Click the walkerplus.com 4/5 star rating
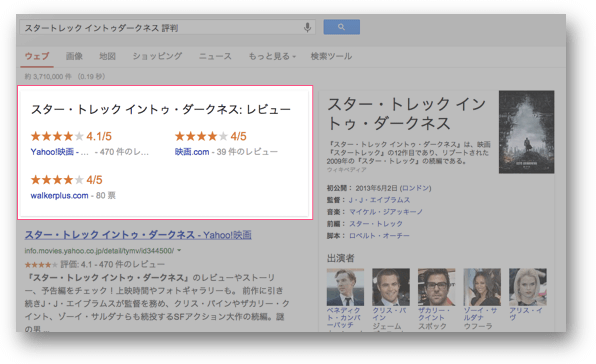596x364 pixels. [x=67, y=180]
